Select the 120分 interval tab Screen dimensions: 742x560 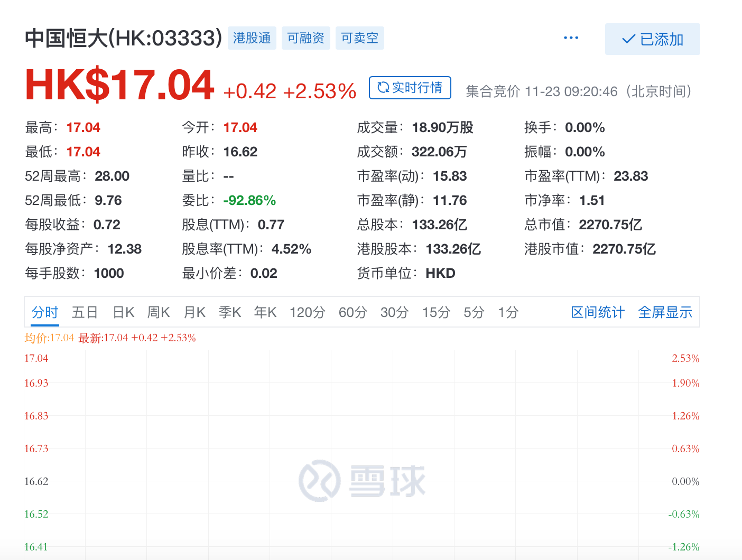[308, 312]
